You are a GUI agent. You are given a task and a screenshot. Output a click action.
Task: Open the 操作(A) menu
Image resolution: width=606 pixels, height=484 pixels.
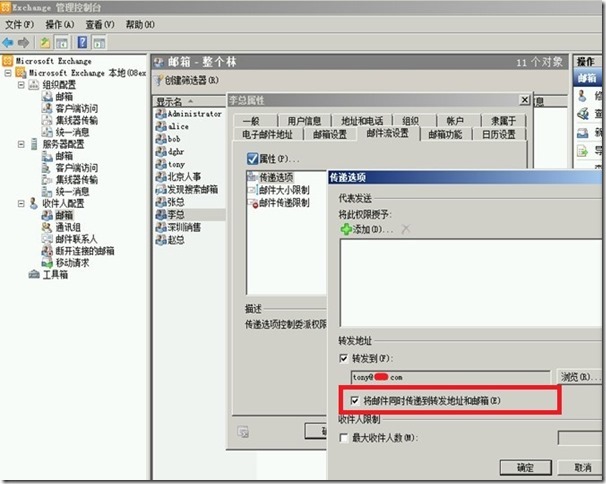point(60,25)
